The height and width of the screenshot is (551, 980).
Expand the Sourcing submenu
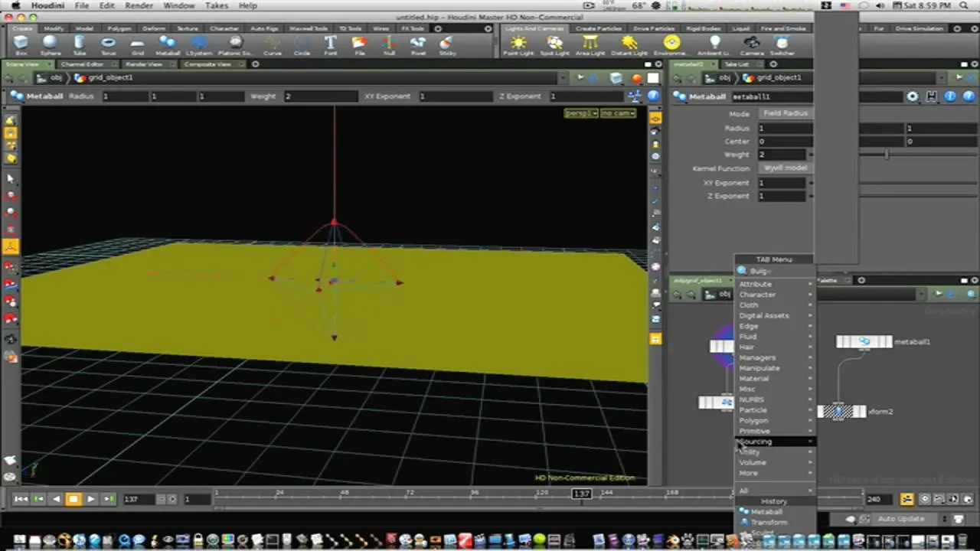(774, 442)
